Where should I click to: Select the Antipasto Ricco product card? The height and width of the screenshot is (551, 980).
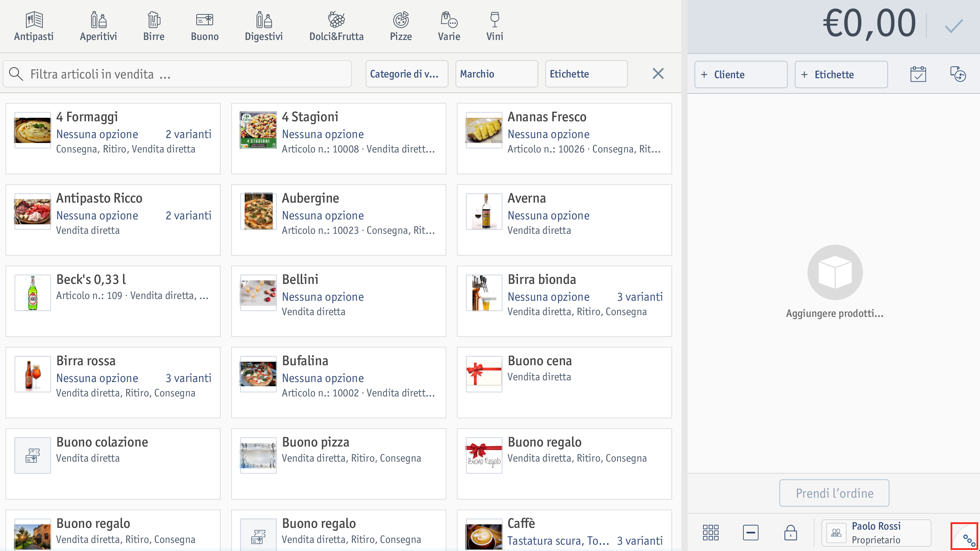[113, 220]
